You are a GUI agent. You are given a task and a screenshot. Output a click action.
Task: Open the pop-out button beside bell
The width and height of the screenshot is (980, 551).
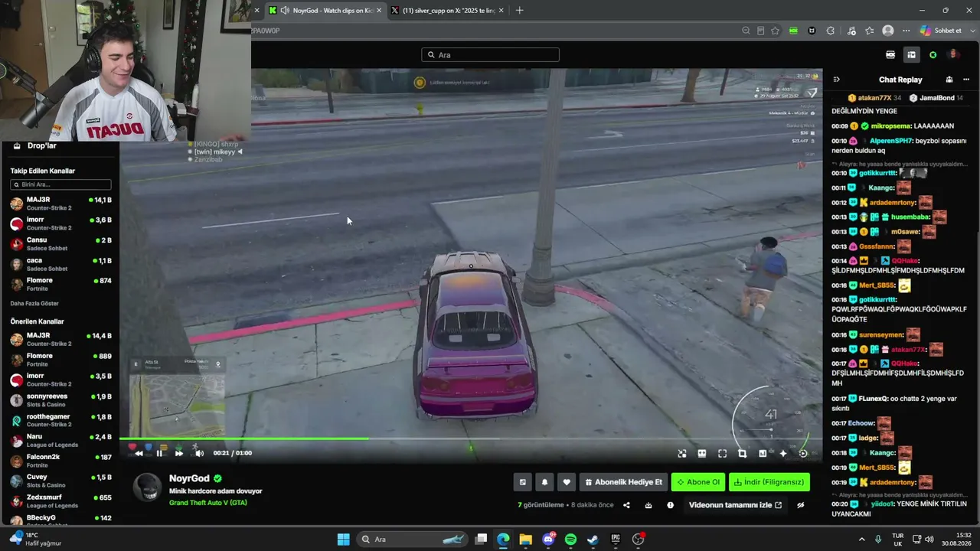pyautogui.click(x=523, y=482)
